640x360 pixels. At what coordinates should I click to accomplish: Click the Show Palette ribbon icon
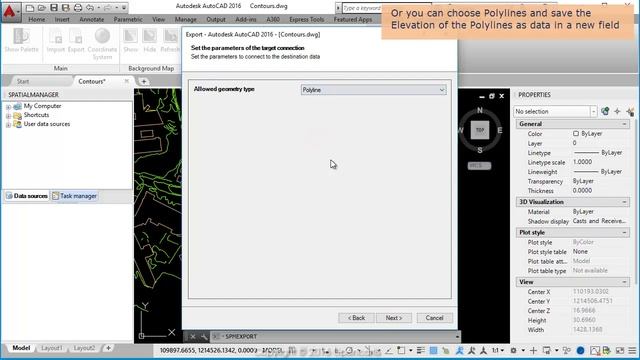(21, 41)
